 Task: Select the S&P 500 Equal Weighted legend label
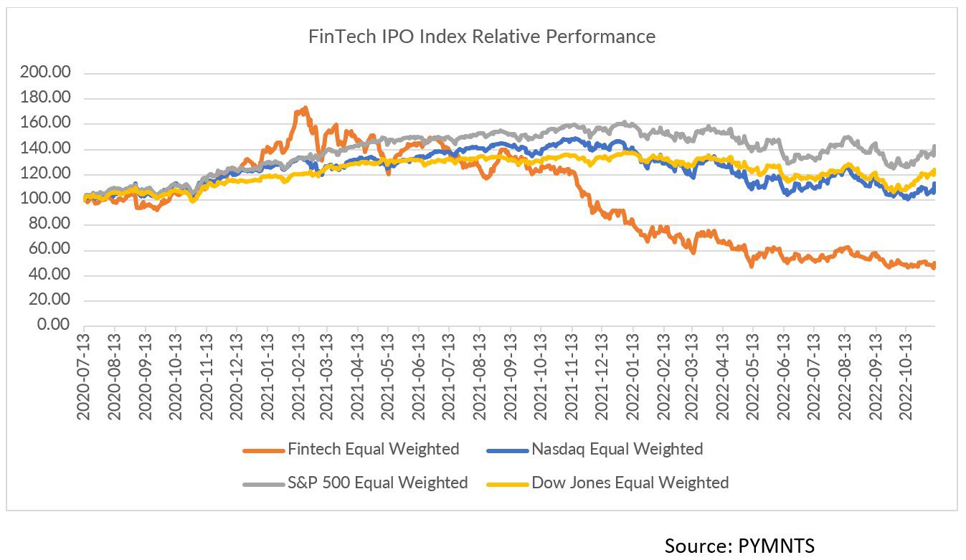coord(378,483)
